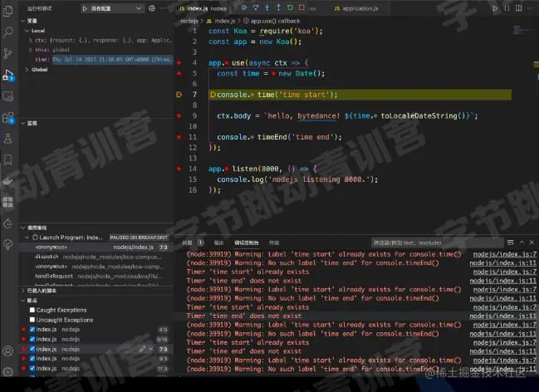
Task: Select nodejs in the breadcrumb
Action: click(189, 21)
